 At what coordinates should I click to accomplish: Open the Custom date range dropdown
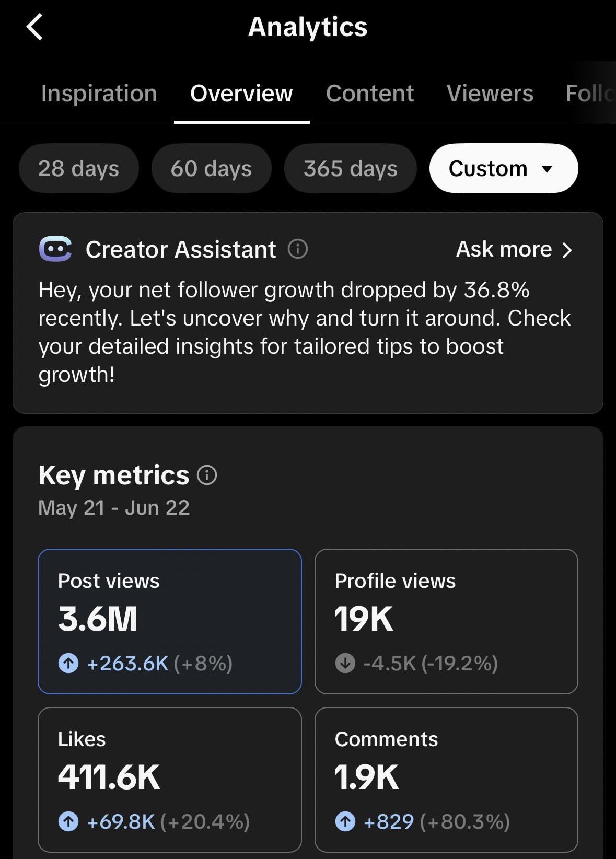[504, 168]
